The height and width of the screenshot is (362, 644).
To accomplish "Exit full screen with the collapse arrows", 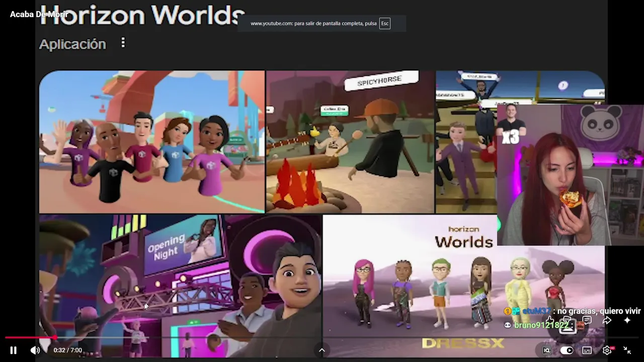I will tap(627, 350).
